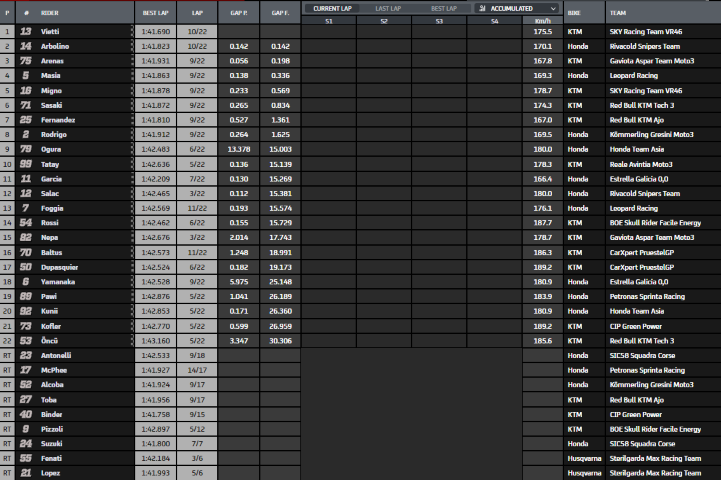This screenshot has height=480, width=721.
Task: Click Vietti's number 13 badge
Action: tap(25, 32)
